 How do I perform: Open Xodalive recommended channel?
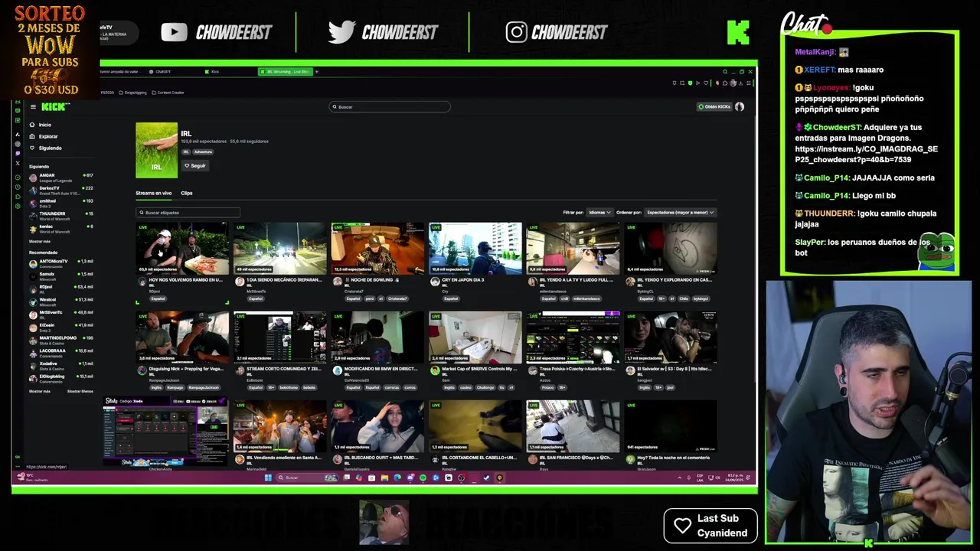[60, 366]
